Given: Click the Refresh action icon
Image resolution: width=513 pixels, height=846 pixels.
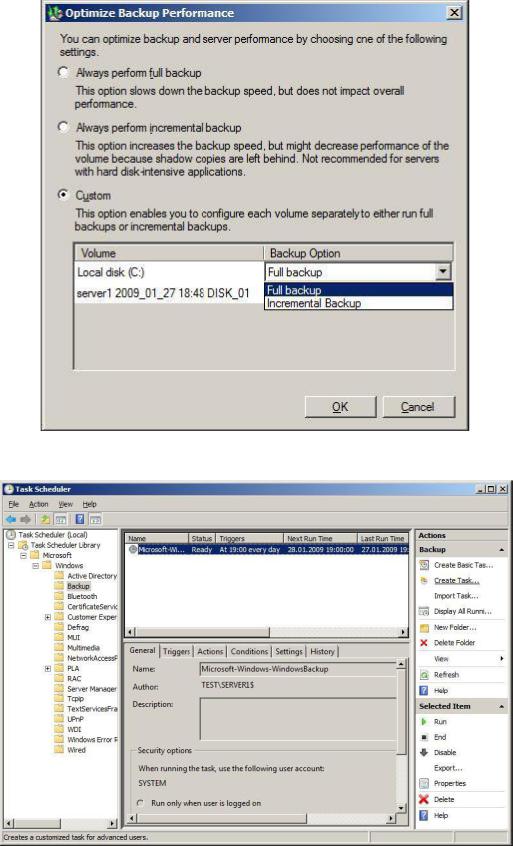Looking at the screenshot, I should 424,674.
